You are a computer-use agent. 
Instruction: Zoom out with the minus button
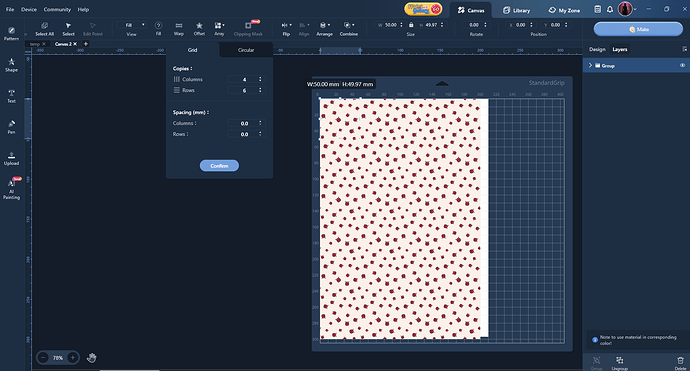click(x=43, y=358)
